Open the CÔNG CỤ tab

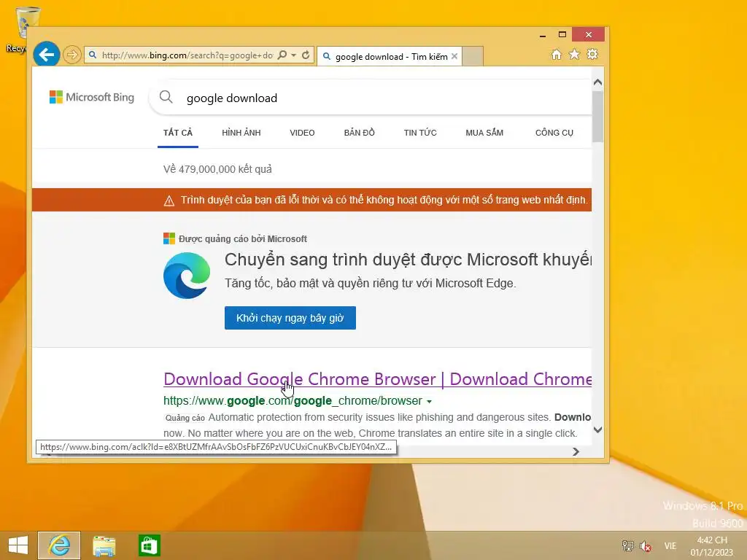click(554, 133)
